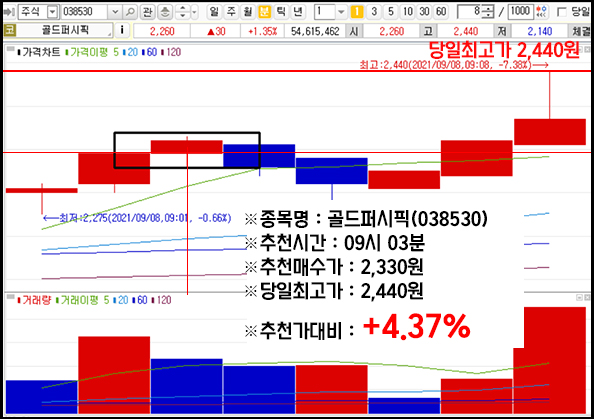This screenshot has height=419, width=594.
Task: Open the 관 watchlist button
Action: tap(147, 12)
